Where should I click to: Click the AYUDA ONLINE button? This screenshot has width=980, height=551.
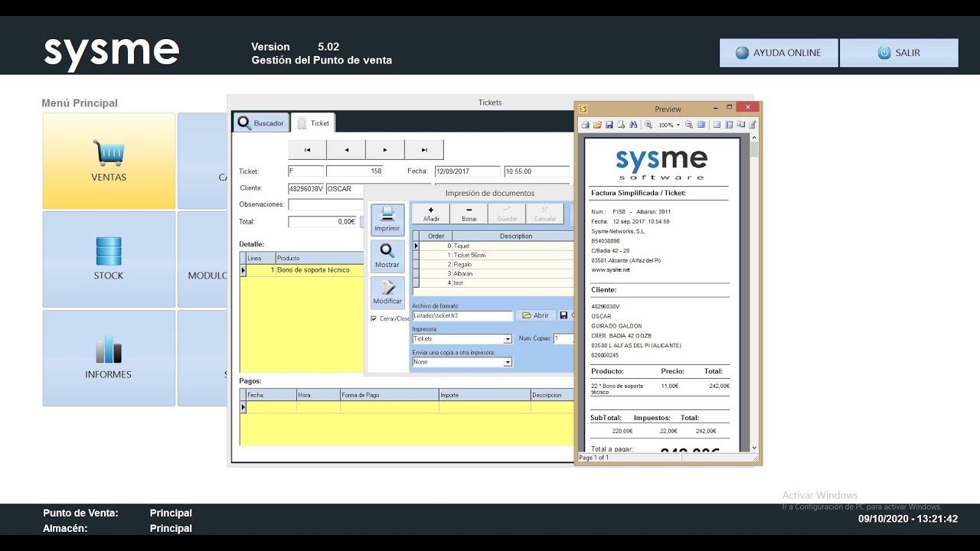pos(779,53)
